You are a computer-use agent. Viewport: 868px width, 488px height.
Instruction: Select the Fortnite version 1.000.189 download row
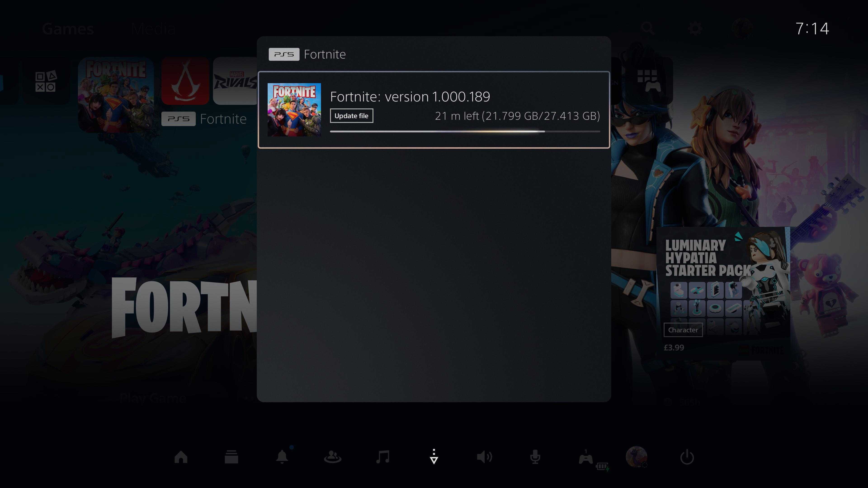pyautogui.click(x=434, y=110)
